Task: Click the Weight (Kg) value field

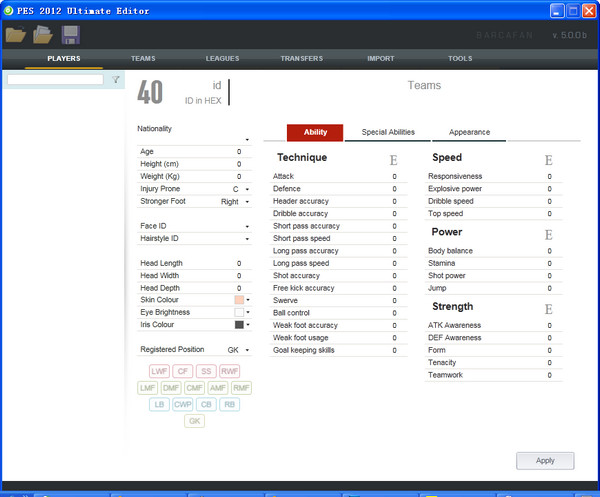Action: pos(239,176)
